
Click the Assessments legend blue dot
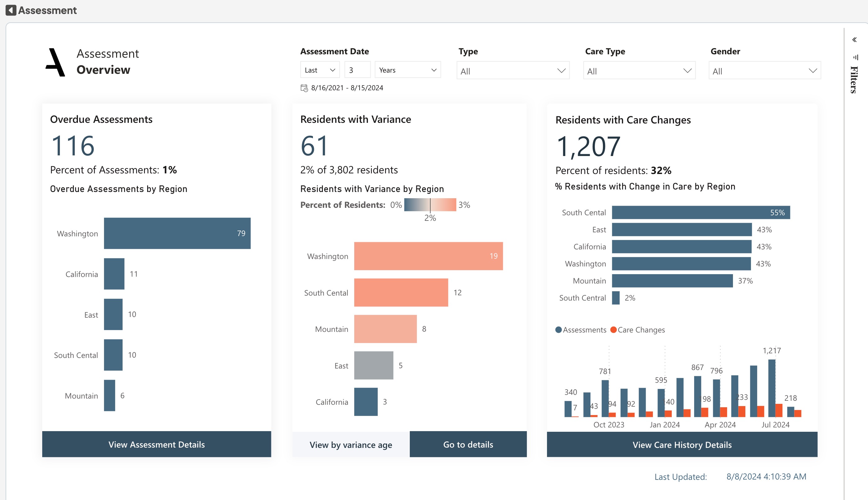pyautogui.click(x=558, y=330)
